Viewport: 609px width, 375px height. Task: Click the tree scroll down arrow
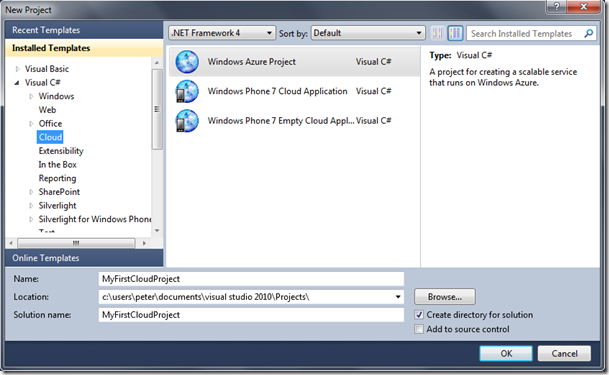157,231
